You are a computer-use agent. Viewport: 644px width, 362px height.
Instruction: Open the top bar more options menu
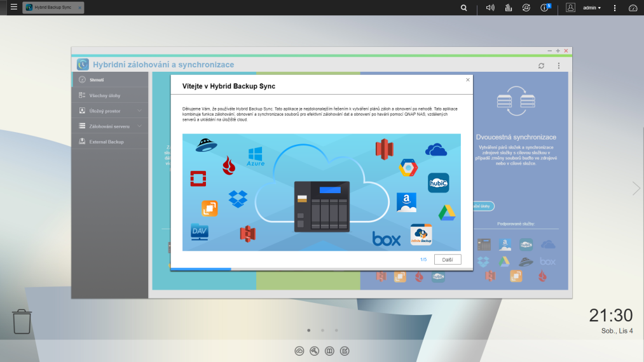[615, 8]
